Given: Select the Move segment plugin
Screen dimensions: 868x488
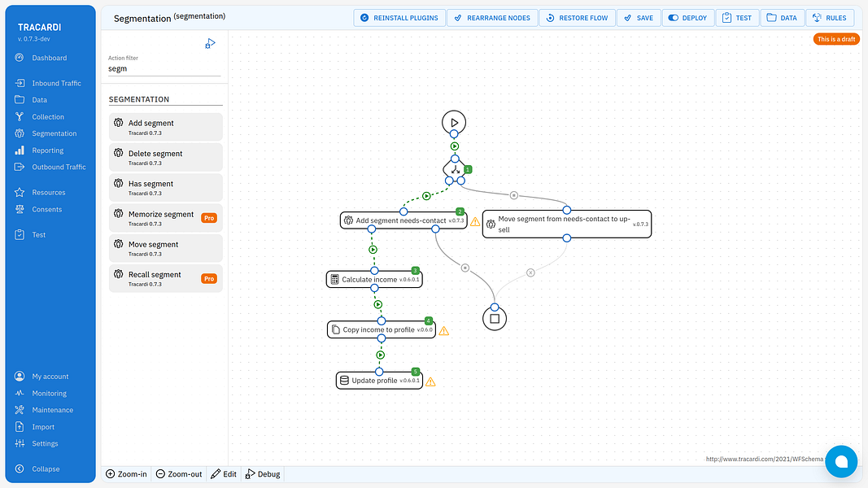Looking at the screenshot, I should pyautogui.click(x=165, y=248).
